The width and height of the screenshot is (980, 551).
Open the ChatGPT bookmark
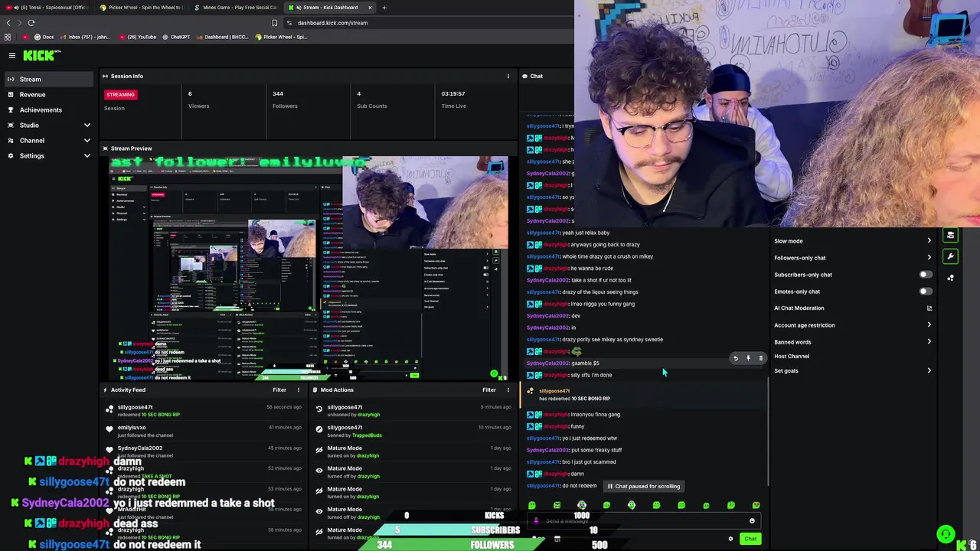175,37
